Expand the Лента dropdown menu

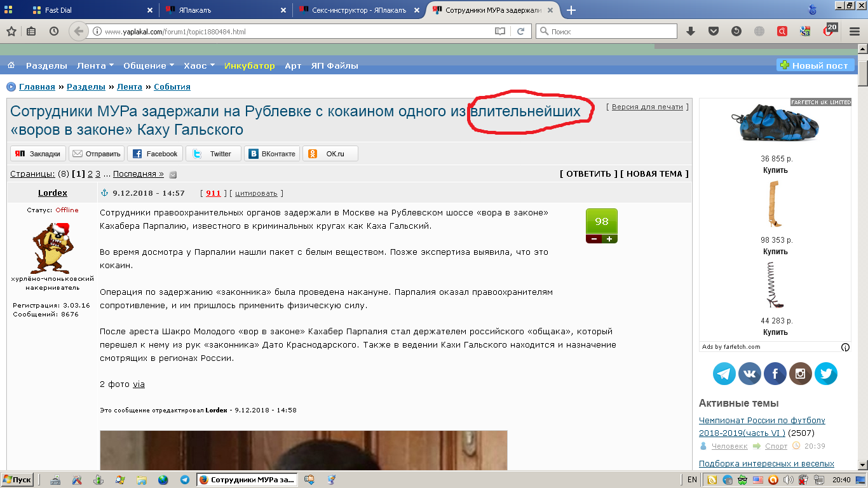[95, 65]
